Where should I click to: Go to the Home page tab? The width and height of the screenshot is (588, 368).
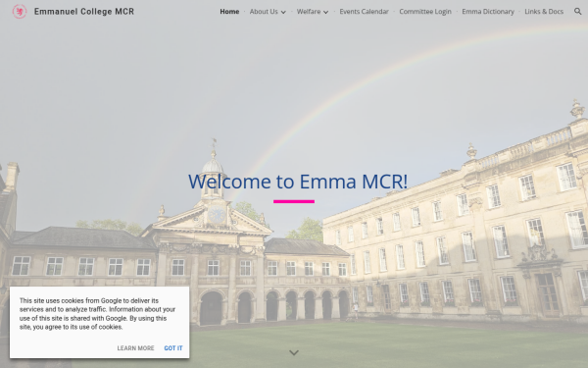click(229, 12)
